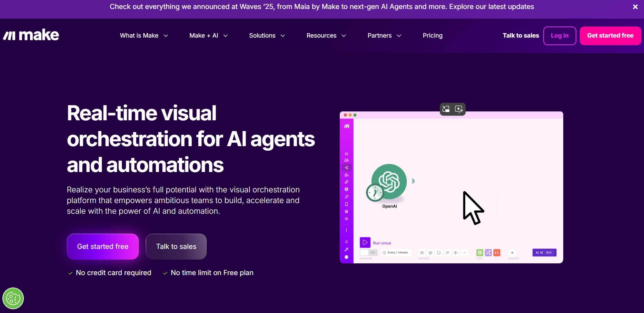Open the Partners menu
The width and height of the screenshot is (644, 313).
click(x=379, y=36)
